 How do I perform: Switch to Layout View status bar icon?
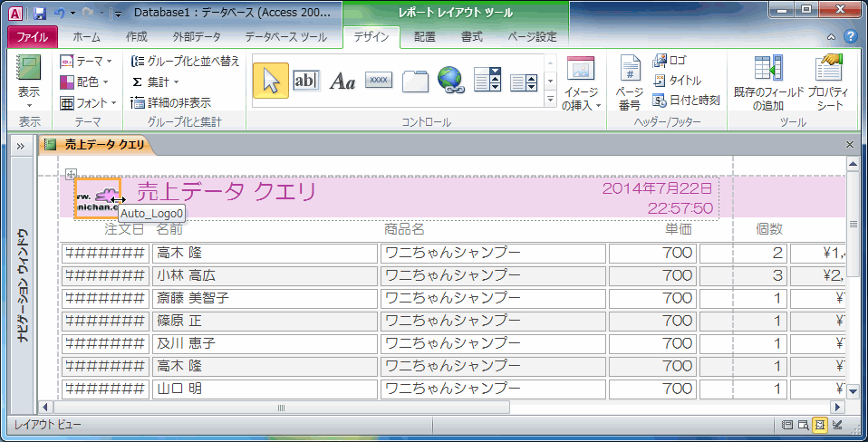tap(820, 425)
